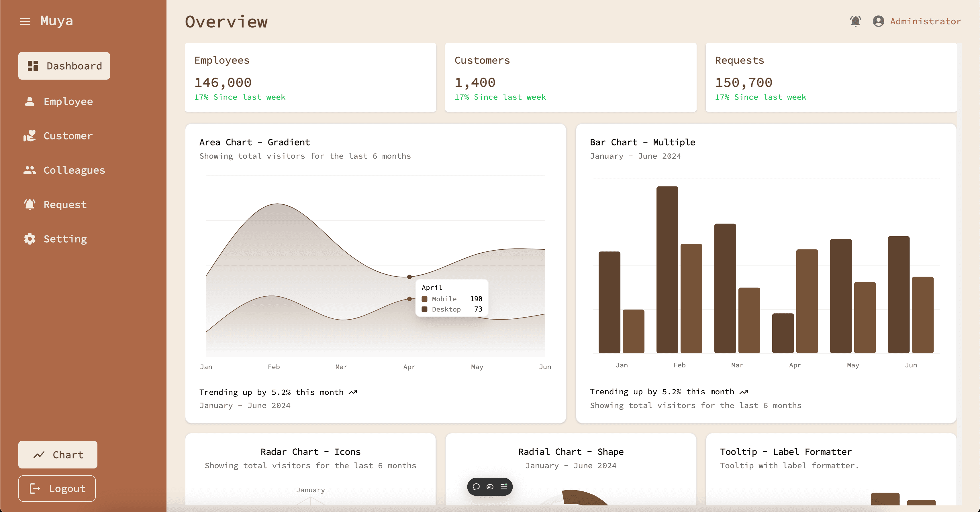Click the Logout arrow icon
The image size is (980, 512).
click(35, 489)
